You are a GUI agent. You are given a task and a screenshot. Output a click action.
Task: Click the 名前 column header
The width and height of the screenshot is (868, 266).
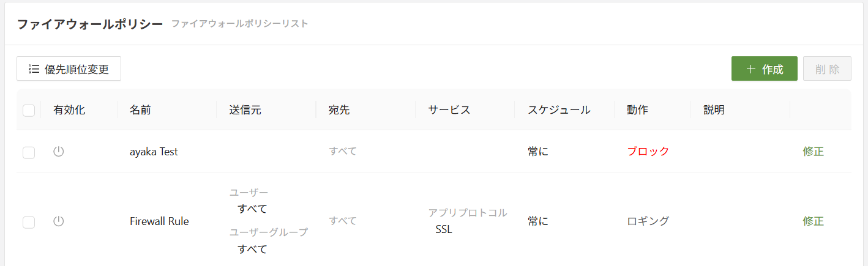tap(140, 110)
